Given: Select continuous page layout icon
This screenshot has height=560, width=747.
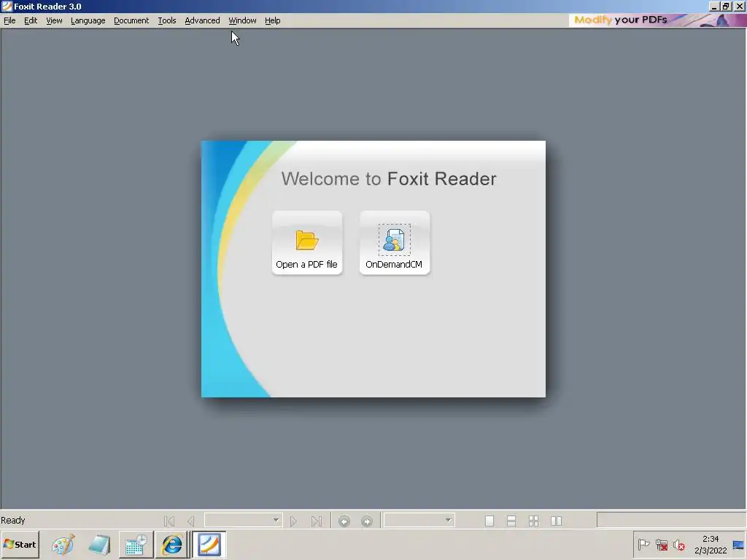Looking at the screenshot, I should pyautogui.click(x=511, y=521).
